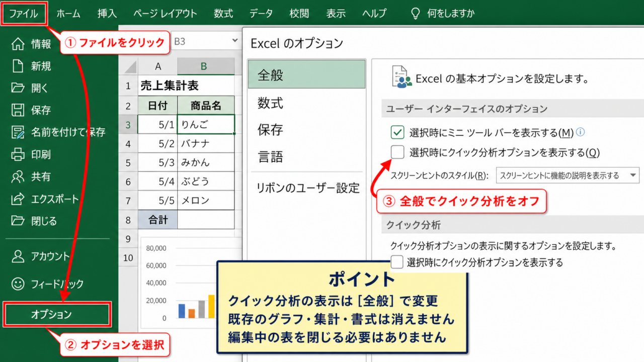Click cell containing メロン
The height and width of the screenshot is (362, 644).
point(206,201)
